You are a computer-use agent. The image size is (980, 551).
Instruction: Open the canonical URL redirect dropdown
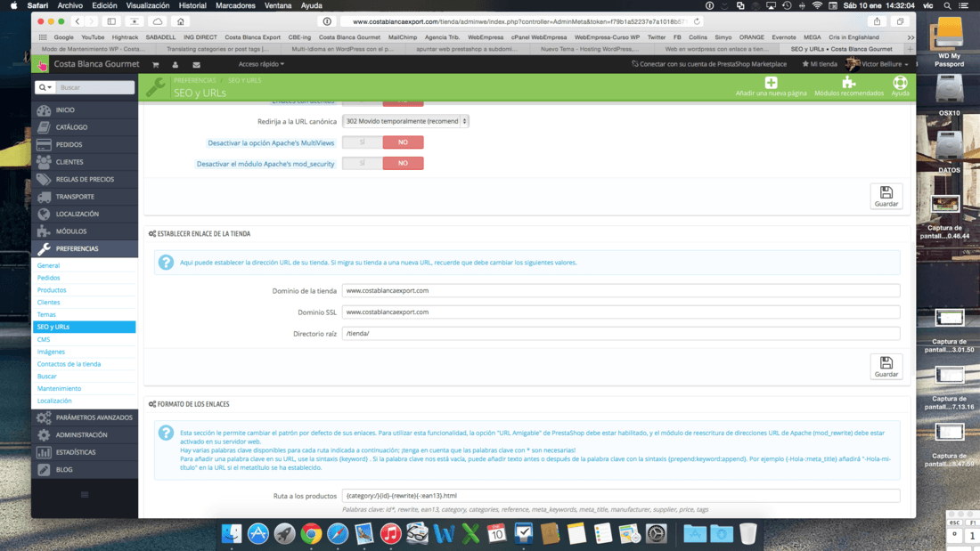405,121
